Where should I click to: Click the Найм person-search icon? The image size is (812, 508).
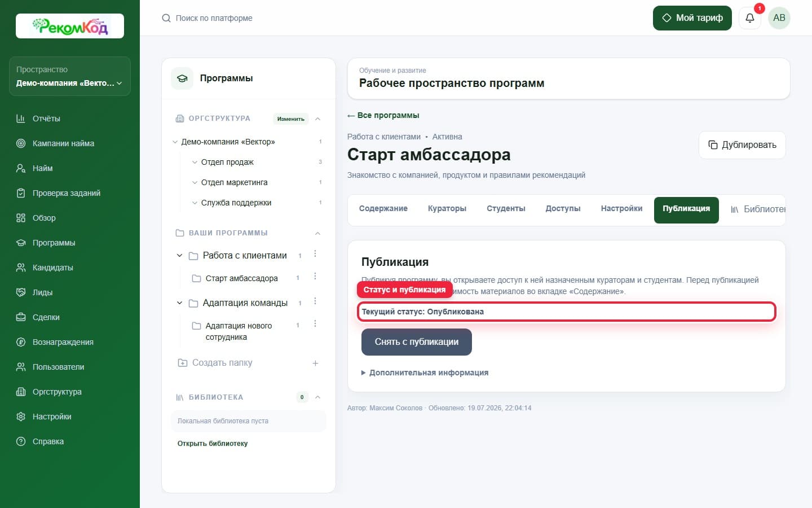pyautogui.click(x=21, y=168)
